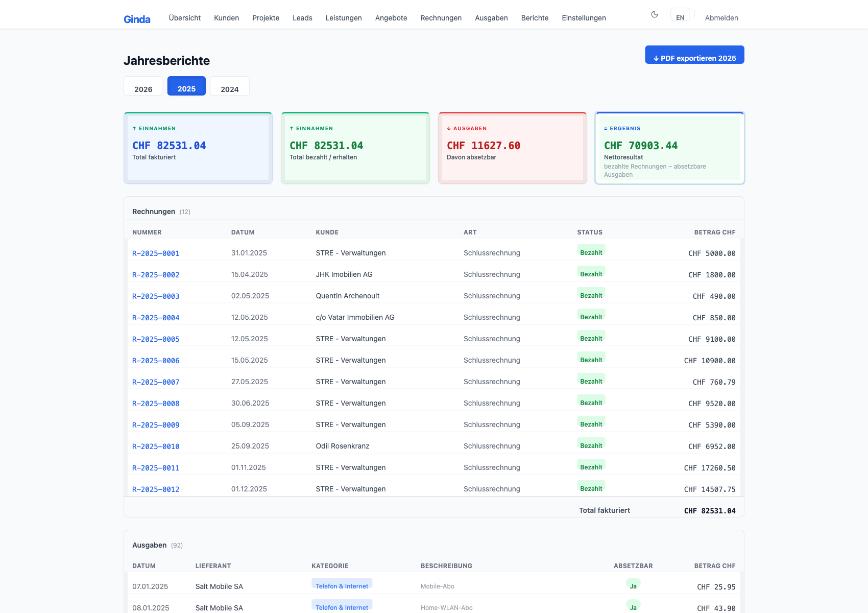Click the Total fakturiert income card
This screenshot has height=613, width=868.
pyautogui.click(x=198, y=148)
